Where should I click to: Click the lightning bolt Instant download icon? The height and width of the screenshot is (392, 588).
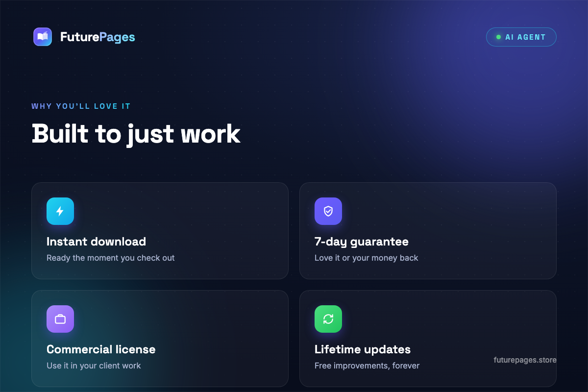tap(60, 211)
